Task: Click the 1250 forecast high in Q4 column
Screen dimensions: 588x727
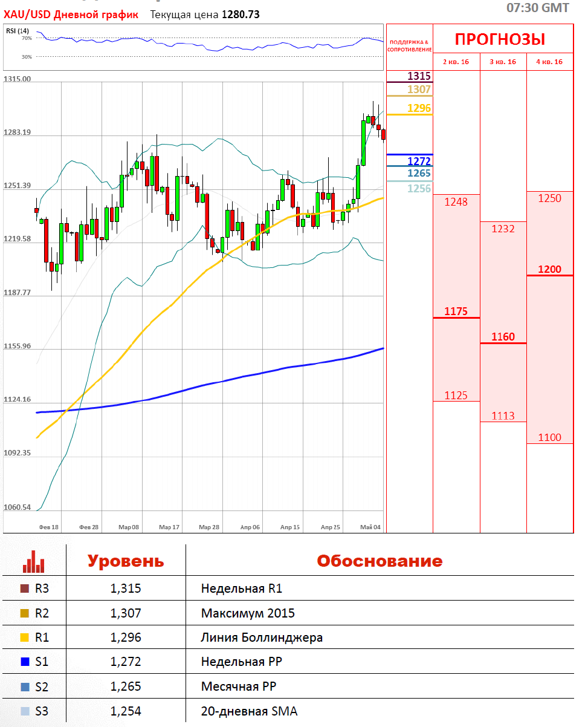Action: tap(549, 198)
